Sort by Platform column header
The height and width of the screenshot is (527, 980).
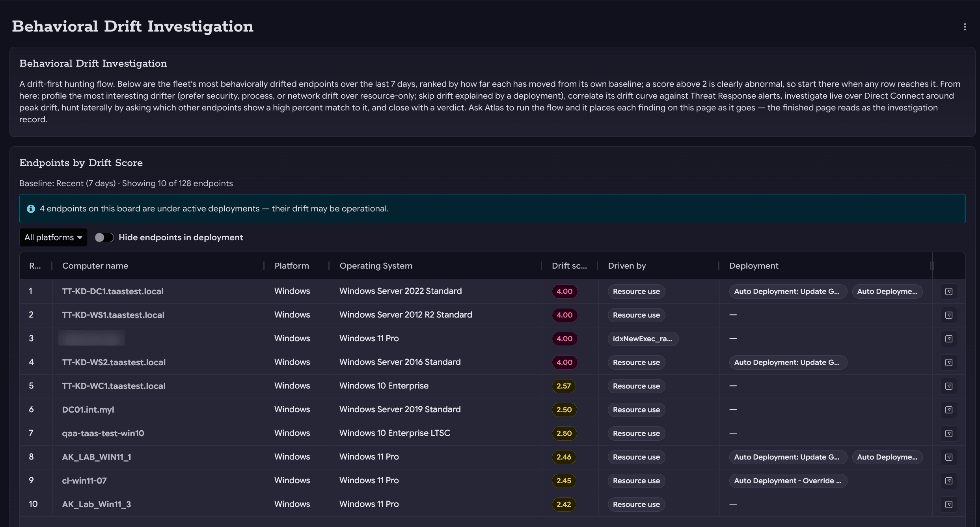[x=292, y=266]
